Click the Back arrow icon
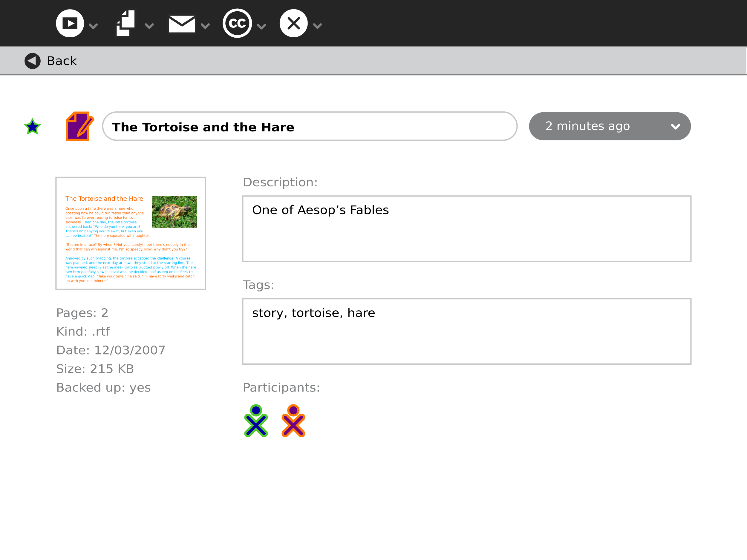Viewport: 747px width, 560px height. click(x=32, y=61)
